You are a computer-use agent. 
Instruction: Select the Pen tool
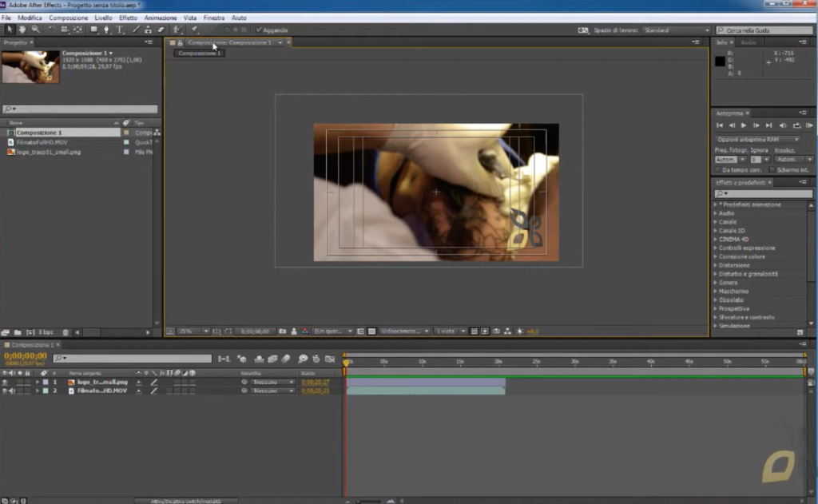106,30
